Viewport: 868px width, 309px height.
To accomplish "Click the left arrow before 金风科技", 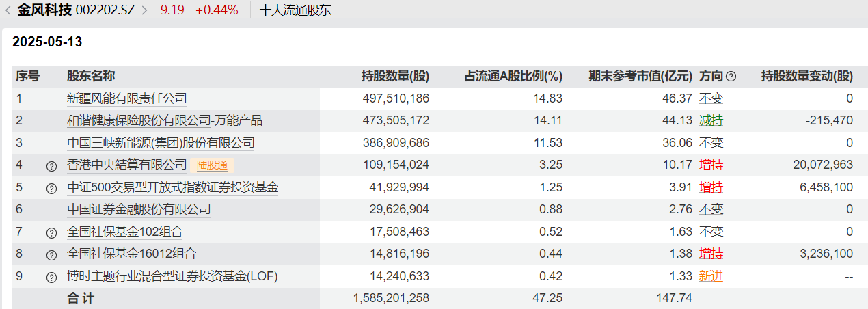I will [x=7, y=10].
